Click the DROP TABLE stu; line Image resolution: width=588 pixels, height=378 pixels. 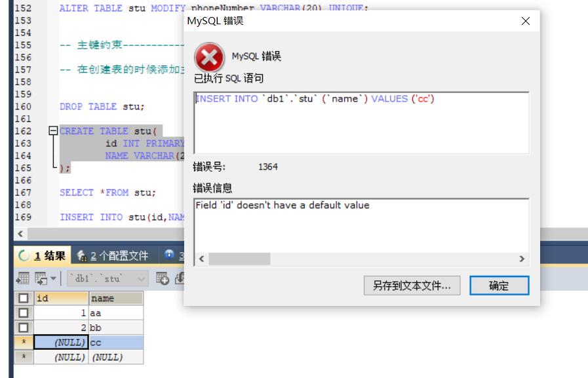pyautogui.click(x=102, y=106)
